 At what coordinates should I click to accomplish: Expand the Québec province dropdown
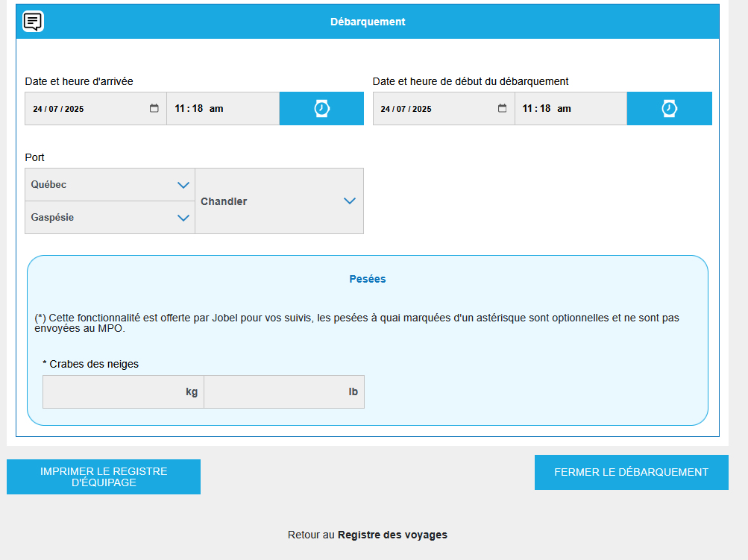click(x=110, y=185)
